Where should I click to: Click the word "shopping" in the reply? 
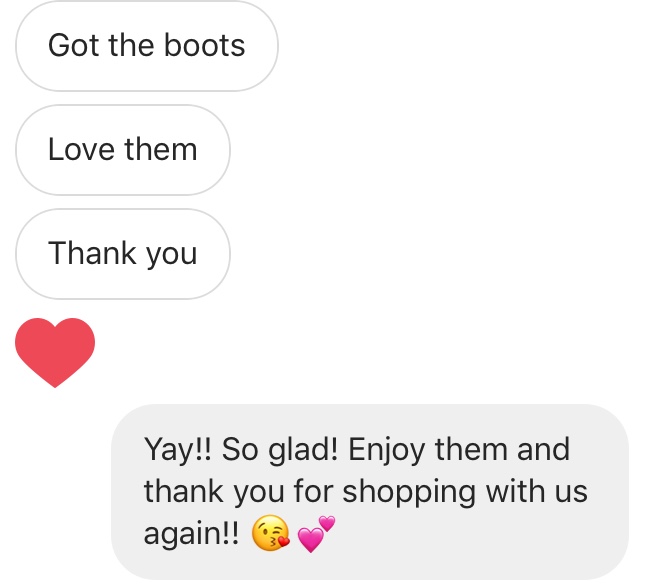click(x=409, y=492)
